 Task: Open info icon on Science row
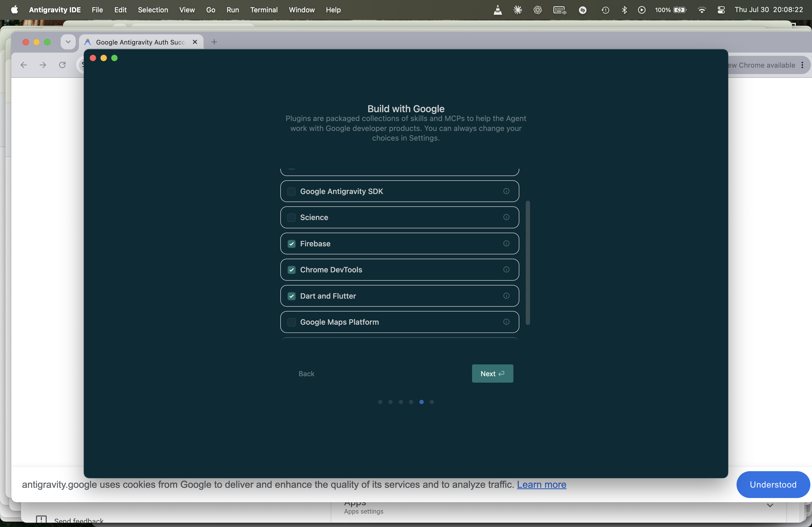click(506, 217)
